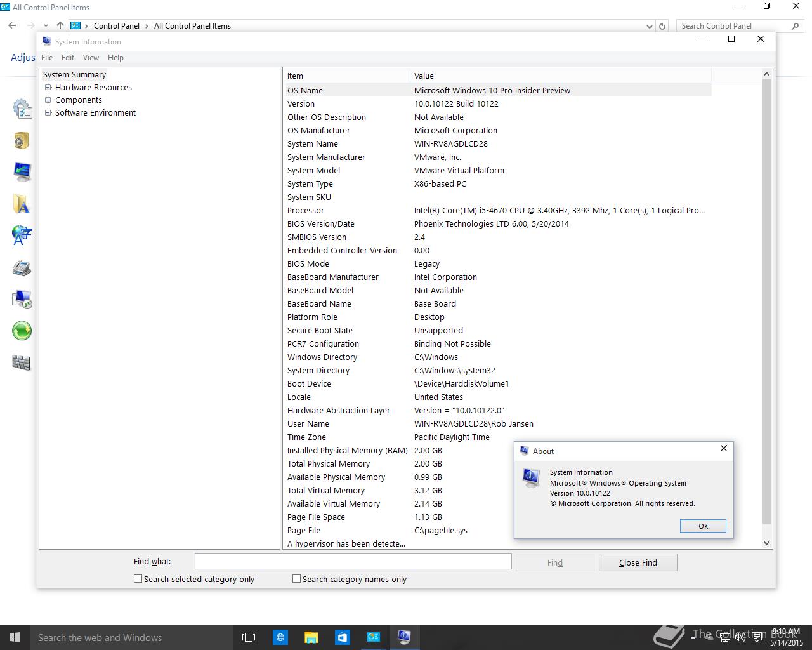Open Phone and Modem icon
The height and width of the screenshot is (650, 812).
pyautogui.click(x=22, y=267)
